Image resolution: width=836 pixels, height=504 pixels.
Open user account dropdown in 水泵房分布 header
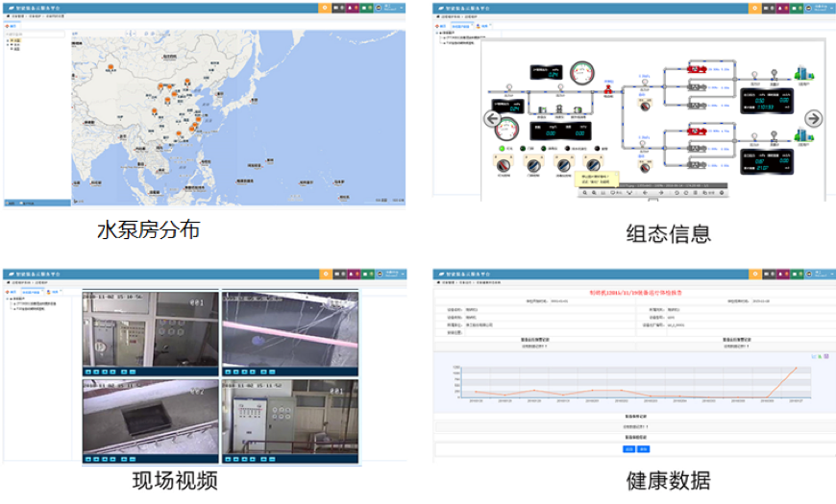(391, 8)
